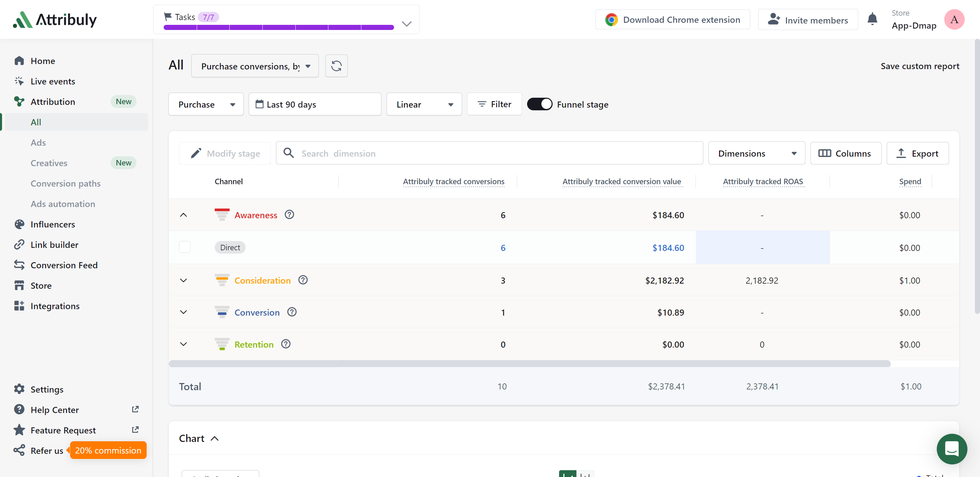This screenshot has height=477, width=980.
Task: Click the Link builder sidebar icon
Action: tap(19, 244)
